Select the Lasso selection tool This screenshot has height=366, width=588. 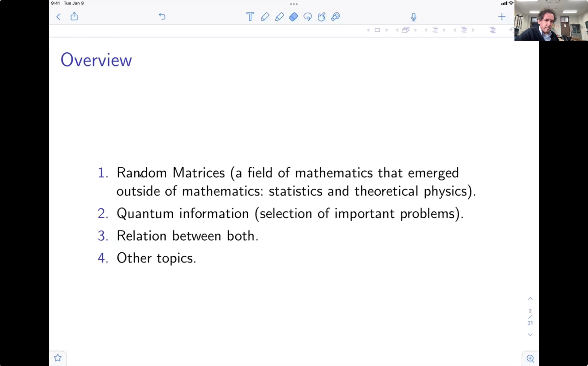308,17
